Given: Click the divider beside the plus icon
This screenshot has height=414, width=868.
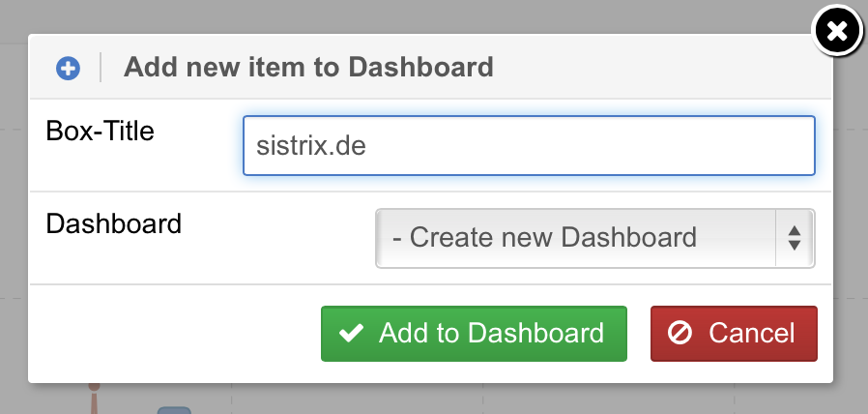Looking at the screenshot, I should (101, 68).
